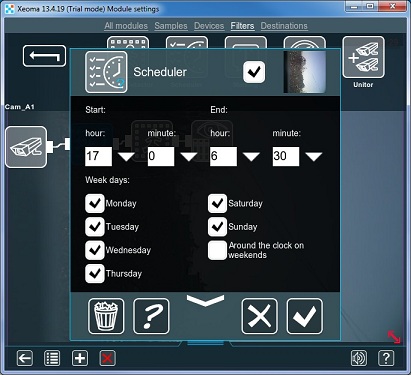Click the back arrow button above Cam_A1
The width and height of the screenshot is (411, 375).
coord(44,56)
